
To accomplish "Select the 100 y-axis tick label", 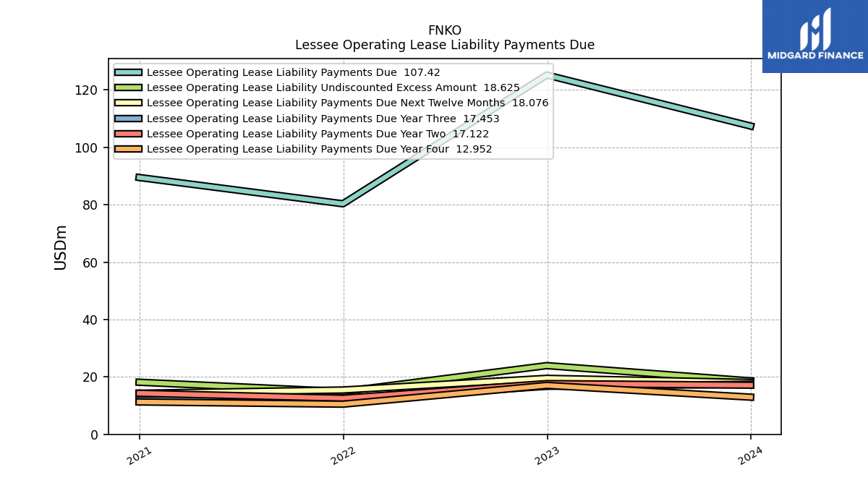I will pos(88,147).
